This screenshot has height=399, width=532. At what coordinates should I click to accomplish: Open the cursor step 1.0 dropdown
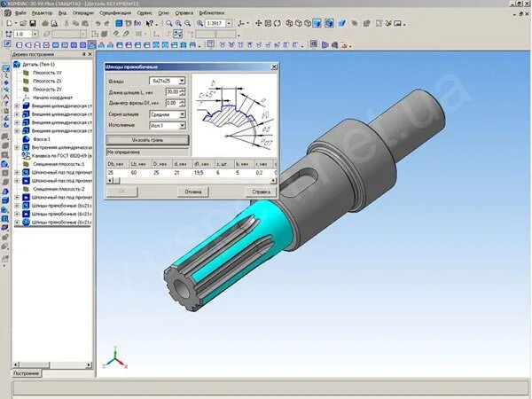35,34
